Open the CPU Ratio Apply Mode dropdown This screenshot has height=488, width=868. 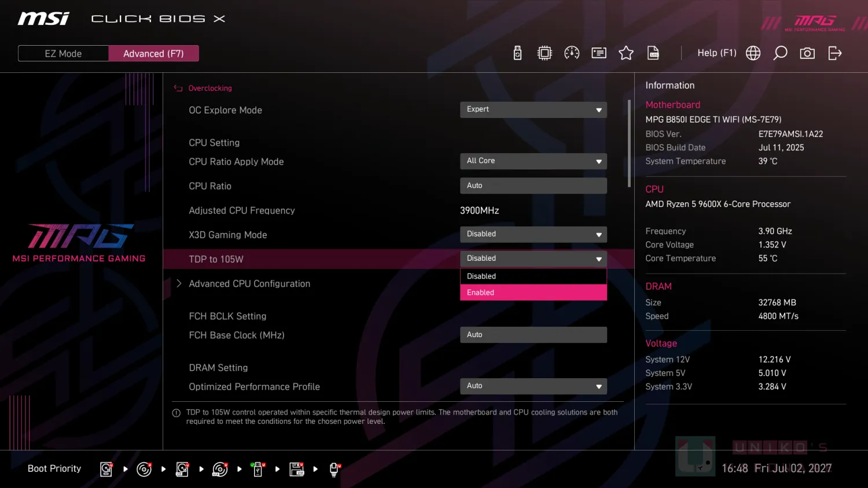pos(533,161)
